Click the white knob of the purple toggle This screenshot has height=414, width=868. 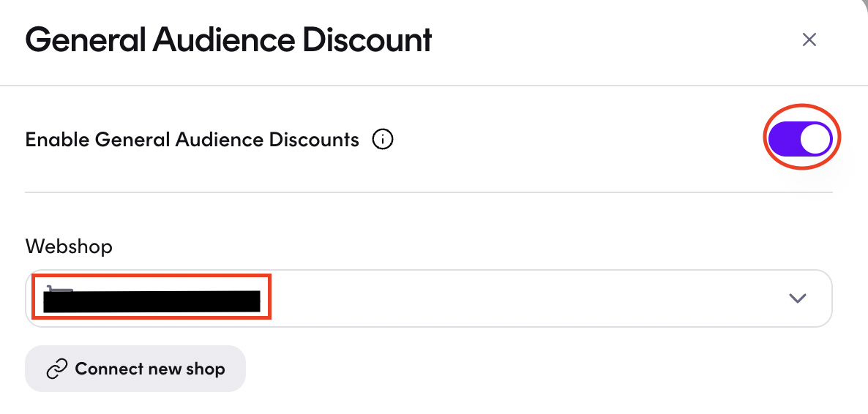coord(815,139)
